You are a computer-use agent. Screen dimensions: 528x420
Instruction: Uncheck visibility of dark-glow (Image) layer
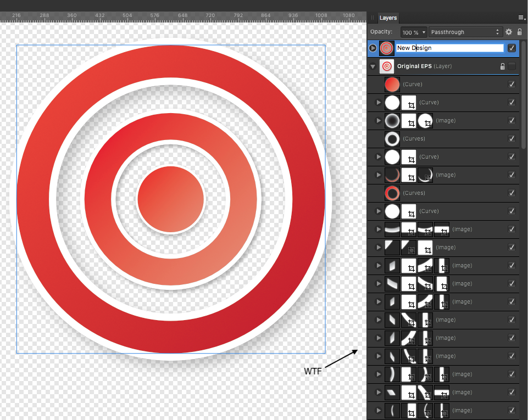click(x=512, y=120)
